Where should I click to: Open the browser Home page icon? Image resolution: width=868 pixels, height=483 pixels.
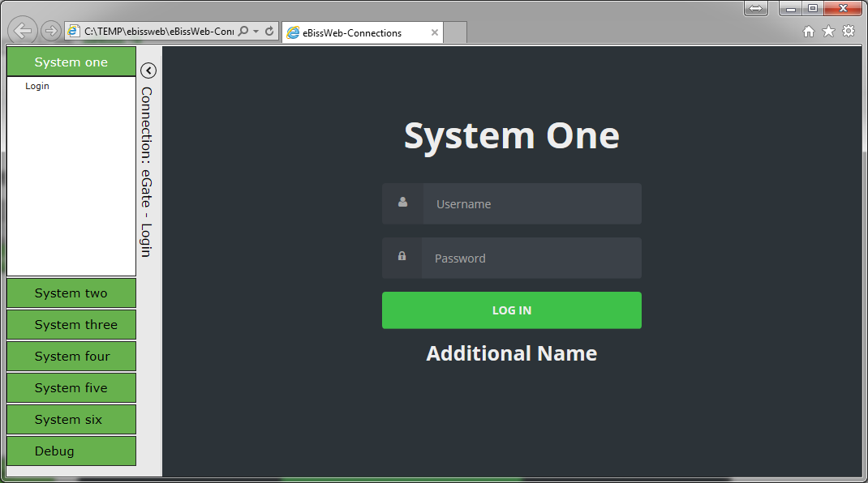coord(808,31)
